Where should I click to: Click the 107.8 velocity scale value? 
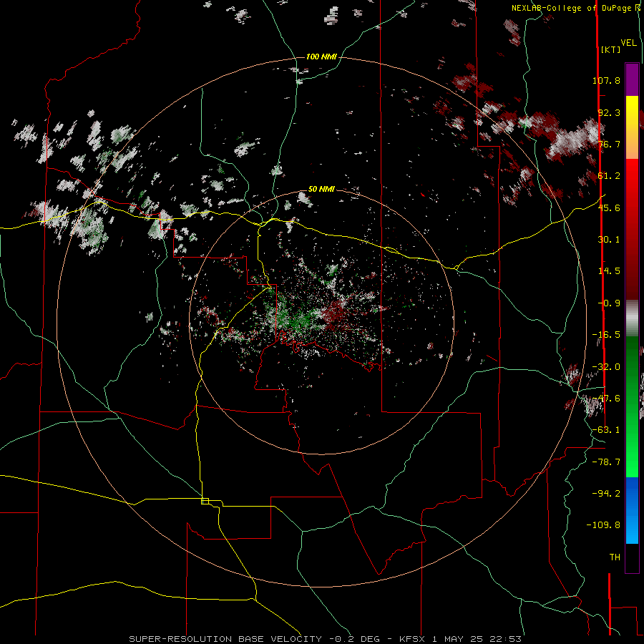click(x=606, y=80)
